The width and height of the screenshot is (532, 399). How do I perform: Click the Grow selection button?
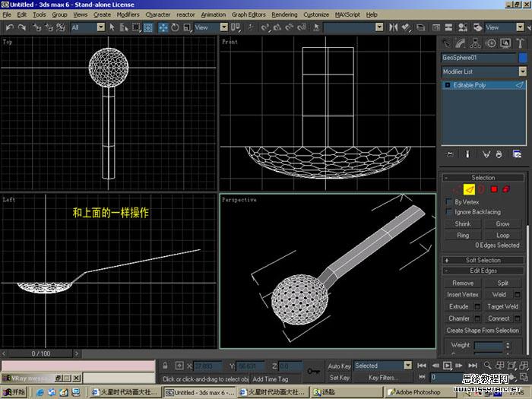click(503, 224)
